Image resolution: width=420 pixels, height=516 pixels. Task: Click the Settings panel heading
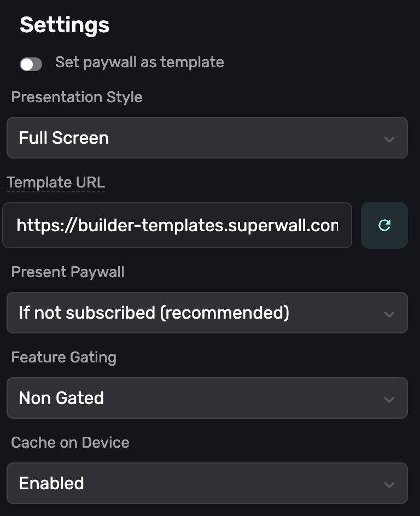[x=65, y=25]
